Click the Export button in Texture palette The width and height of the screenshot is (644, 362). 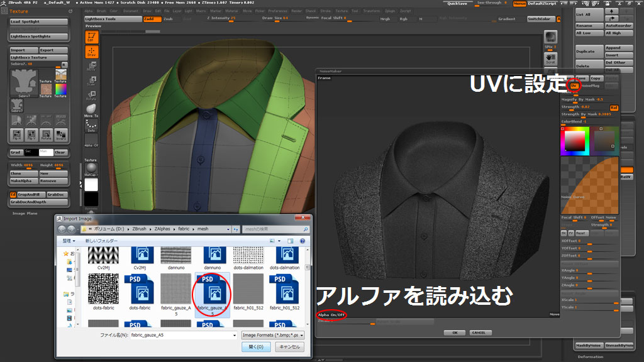point(53,50)
